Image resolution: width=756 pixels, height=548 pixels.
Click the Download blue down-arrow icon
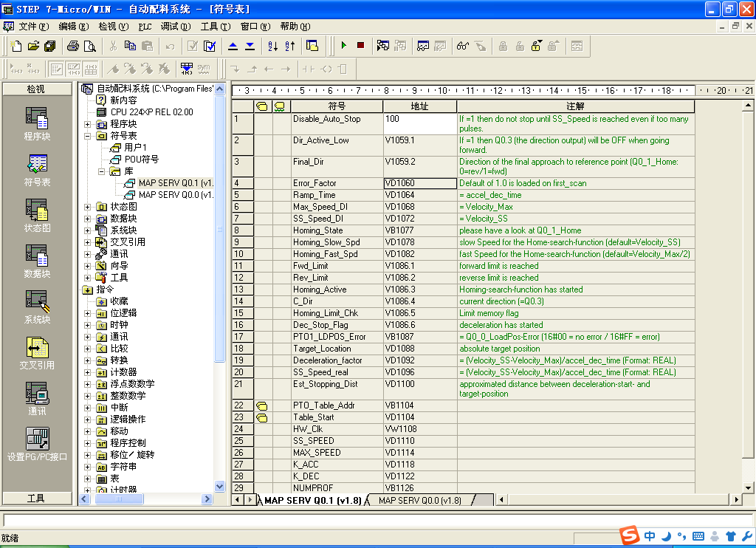pos(250,46)
